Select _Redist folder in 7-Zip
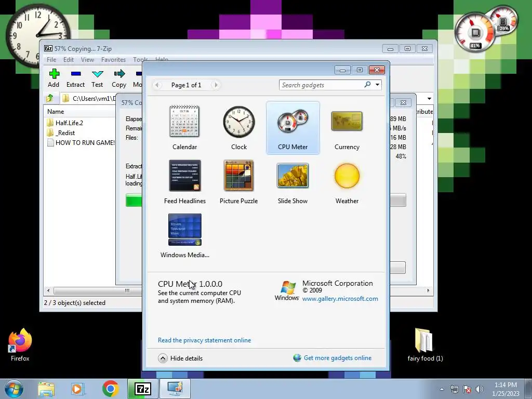532x399 pixels. pos(65,132)
